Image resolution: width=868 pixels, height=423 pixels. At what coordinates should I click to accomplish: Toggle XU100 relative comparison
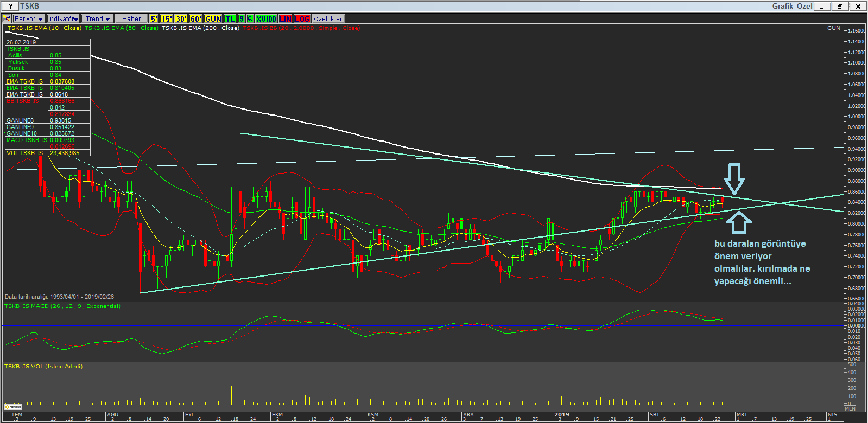[266, 18]
